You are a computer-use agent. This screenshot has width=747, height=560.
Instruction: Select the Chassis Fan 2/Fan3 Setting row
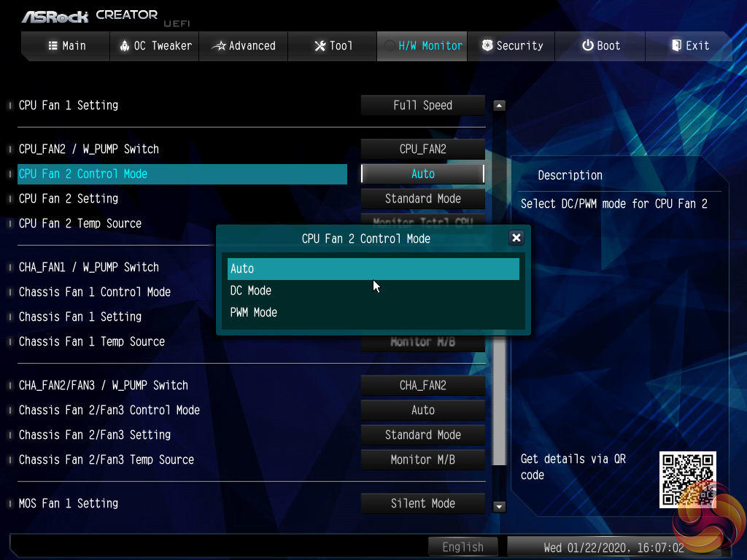(x=182, y=435)
